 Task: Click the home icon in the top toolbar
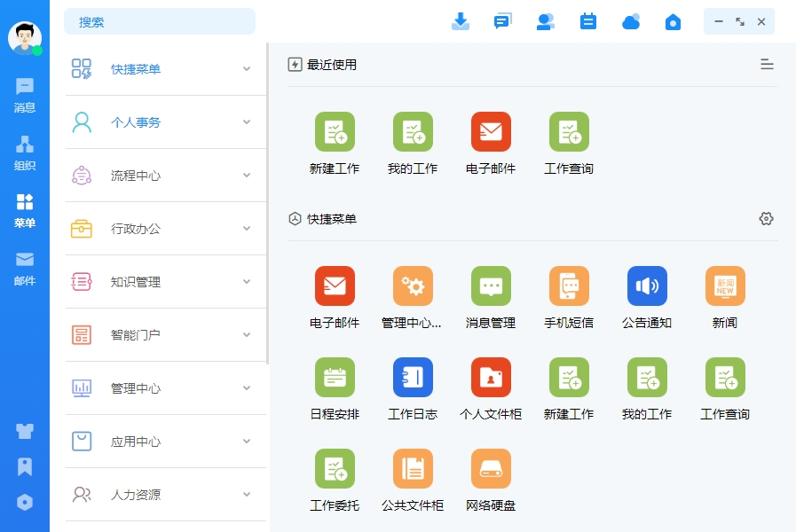pyautogui.click(x=673, y=22)
